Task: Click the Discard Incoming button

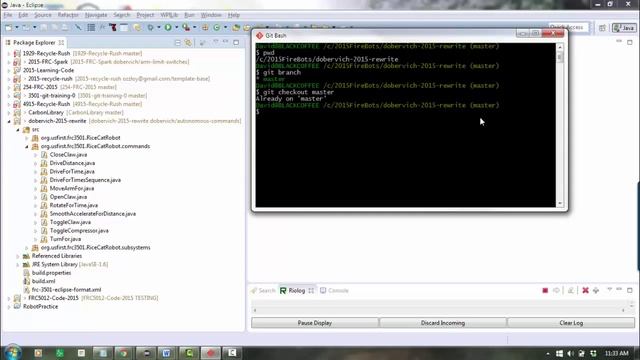Action: point(443,323)
